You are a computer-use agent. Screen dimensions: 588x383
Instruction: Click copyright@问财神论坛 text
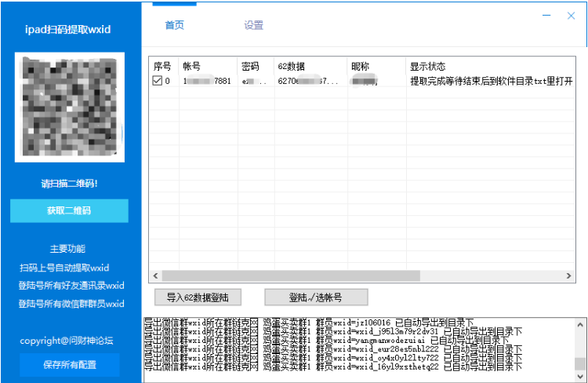pyautogui.click(x=67, y=341)
